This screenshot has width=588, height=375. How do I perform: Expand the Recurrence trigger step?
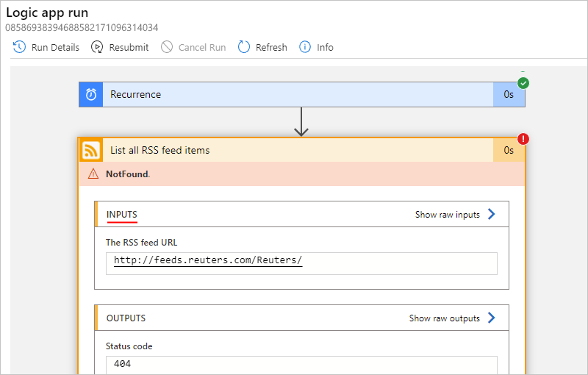294,94
